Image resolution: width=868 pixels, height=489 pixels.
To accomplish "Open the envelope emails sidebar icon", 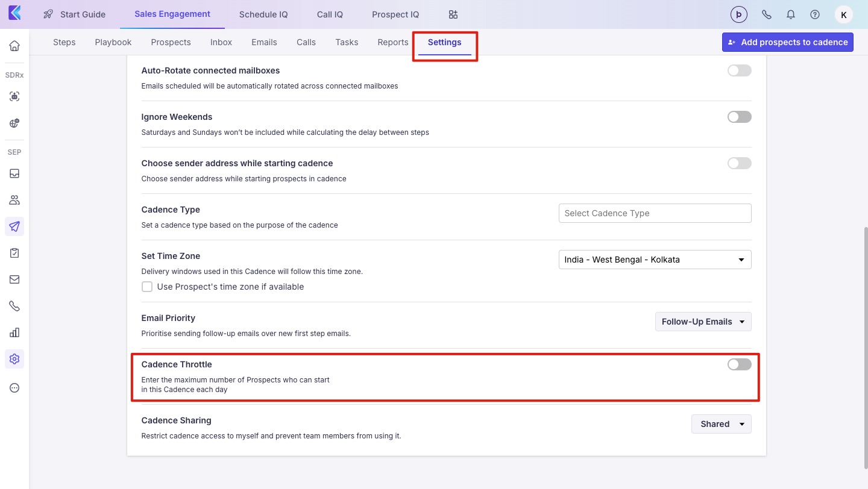I will (x=14, y=279).
